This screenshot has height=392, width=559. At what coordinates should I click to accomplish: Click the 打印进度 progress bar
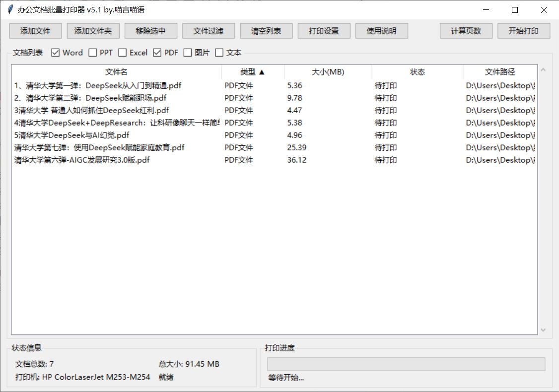pyautogui.click(x=406, y=364)
